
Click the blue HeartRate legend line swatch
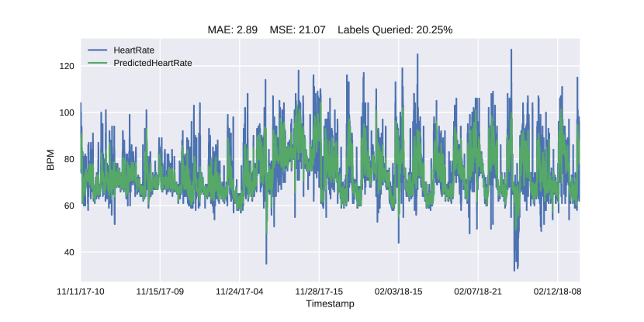coord(98,50)
